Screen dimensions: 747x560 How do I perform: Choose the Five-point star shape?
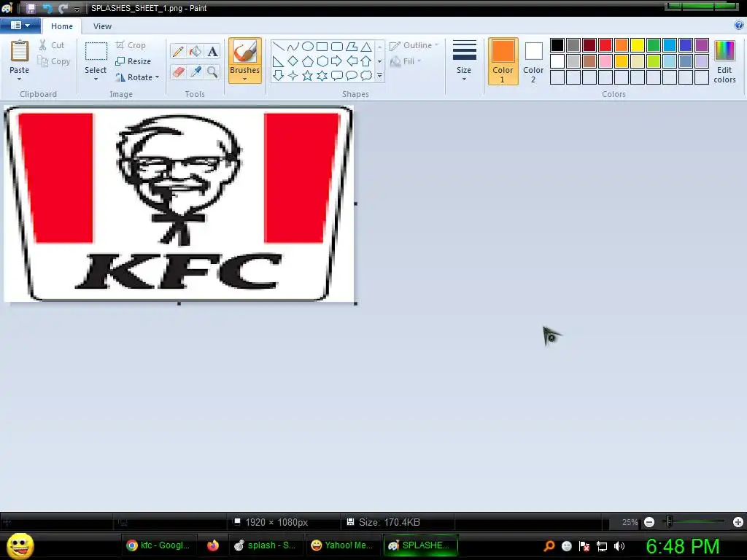pyautogui.click(x=308, y=75)
